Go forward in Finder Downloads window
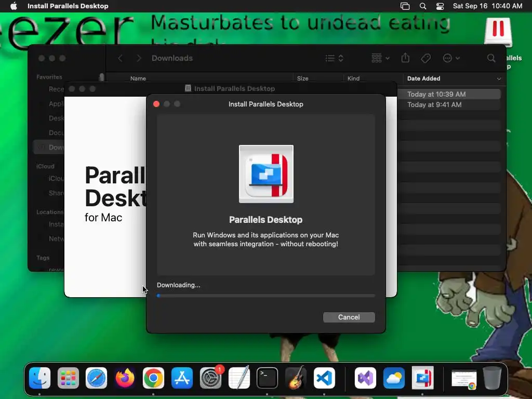Viewport: 532px width, 399px height. 138,58
